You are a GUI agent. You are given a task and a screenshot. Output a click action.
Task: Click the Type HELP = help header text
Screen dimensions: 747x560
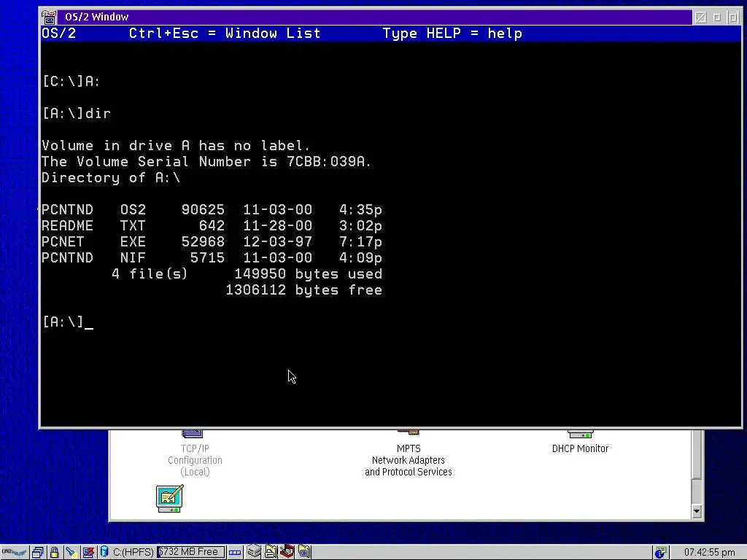click(452, 34)
